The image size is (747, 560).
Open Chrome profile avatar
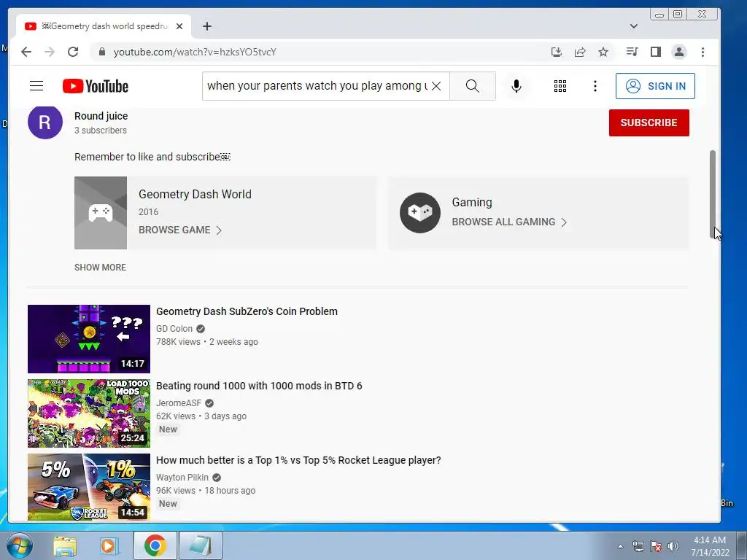point(679,52)
